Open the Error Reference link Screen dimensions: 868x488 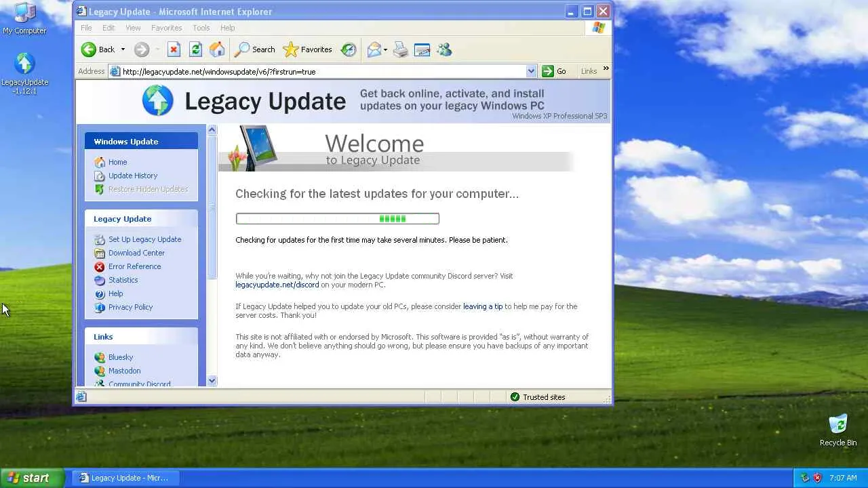pyautogui.click(x=134, y=266)
